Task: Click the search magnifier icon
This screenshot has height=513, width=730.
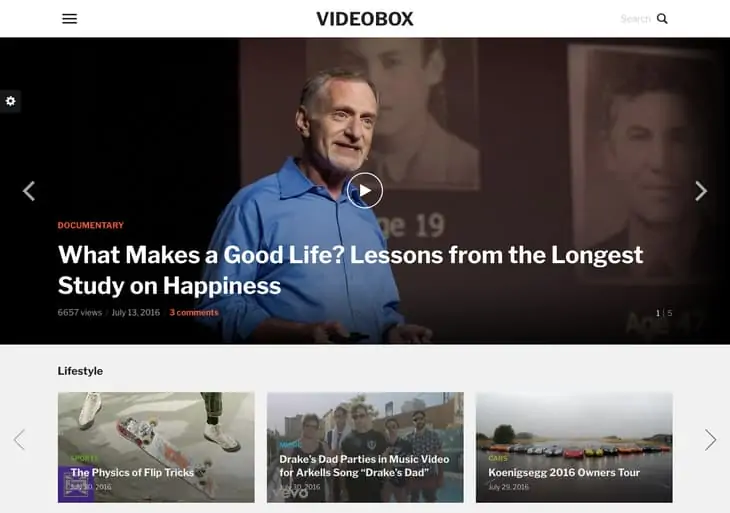Action: tap(662, 19)
